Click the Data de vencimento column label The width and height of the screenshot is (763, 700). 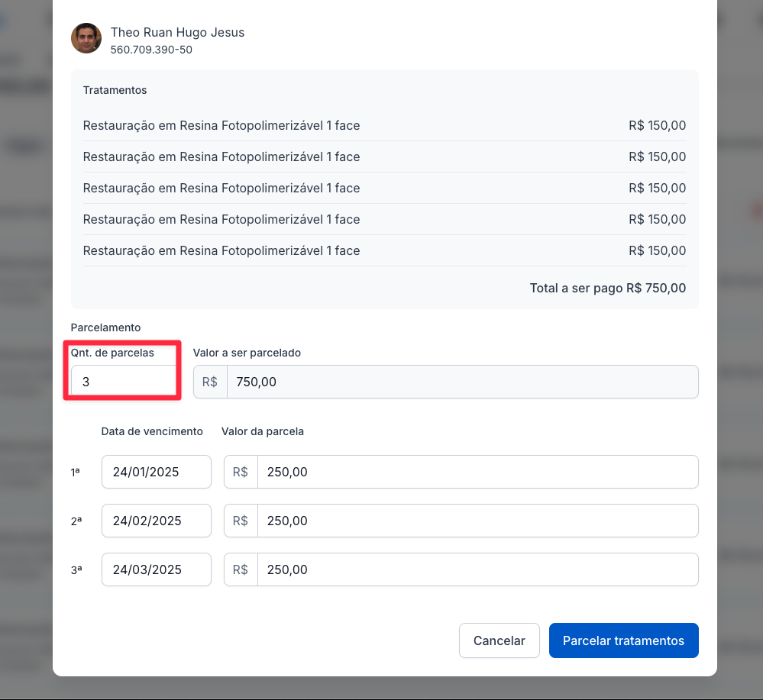pos(152,431)
